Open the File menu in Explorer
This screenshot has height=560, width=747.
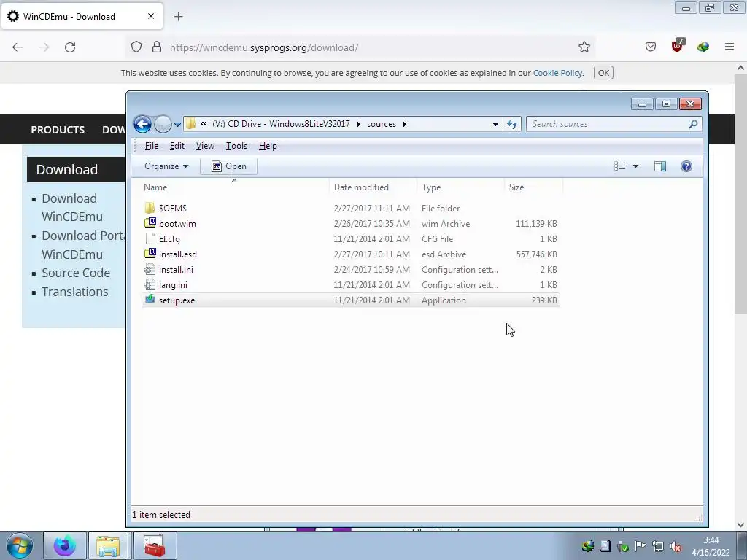pos(152,146)
